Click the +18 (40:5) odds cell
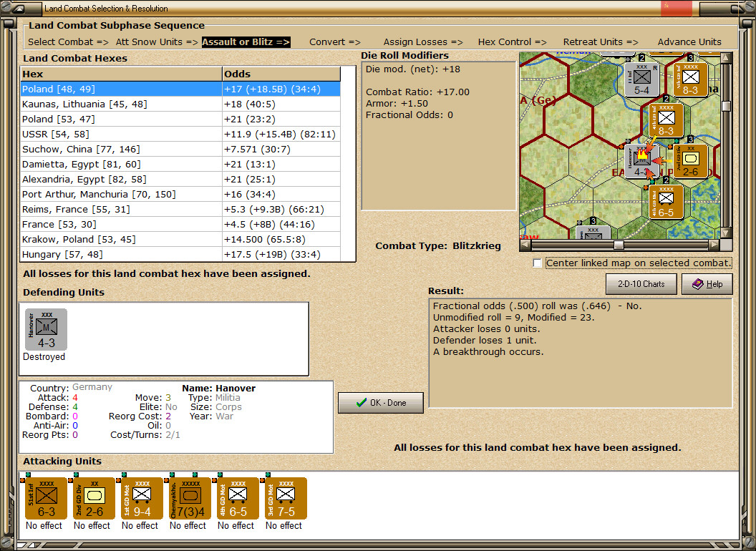Image resolution: width=756 pixels, height=551 pixels. coord(281,104)
